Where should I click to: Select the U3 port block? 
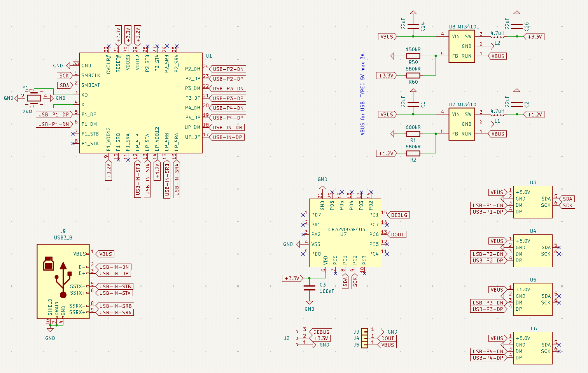[x=533, y=202]
